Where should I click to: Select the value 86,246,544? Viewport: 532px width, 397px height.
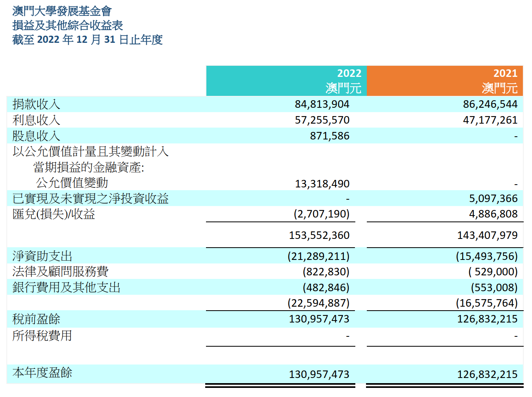tap(490, 104)
